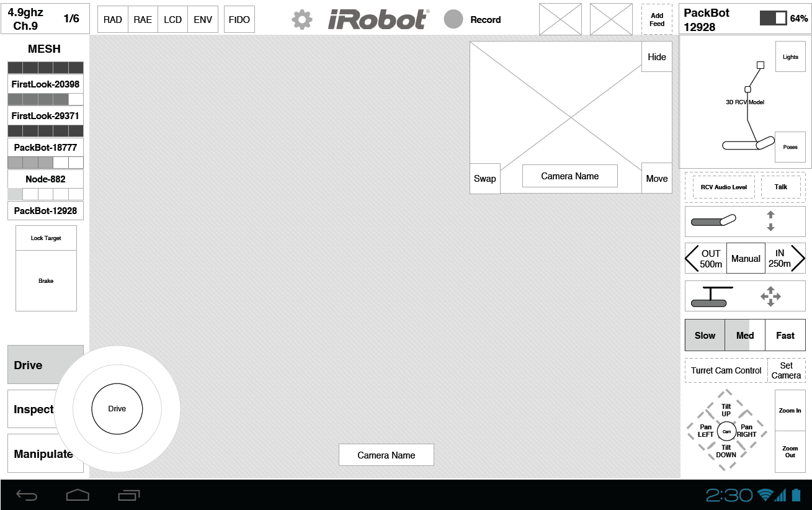Select Med speed
Viewport: 812px width, 510px height.
tap(745, 335)
